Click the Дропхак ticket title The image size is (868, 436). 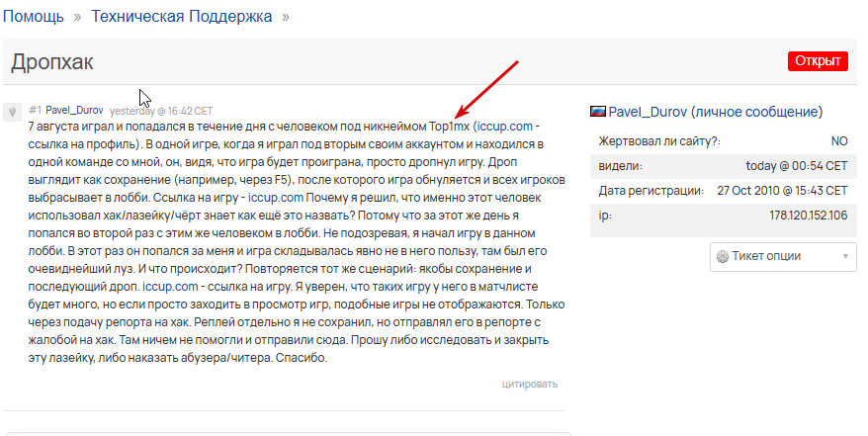52,62
